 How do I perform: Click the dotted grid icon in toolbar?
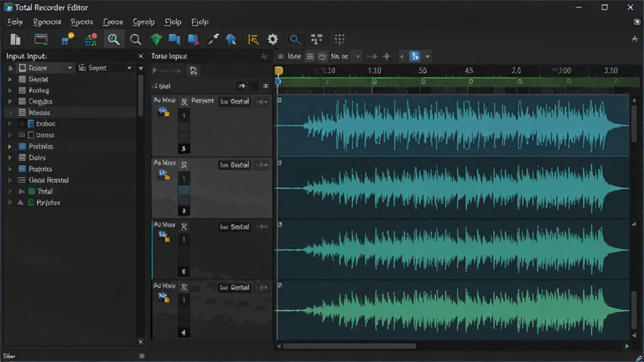click(x=339, y=40)
